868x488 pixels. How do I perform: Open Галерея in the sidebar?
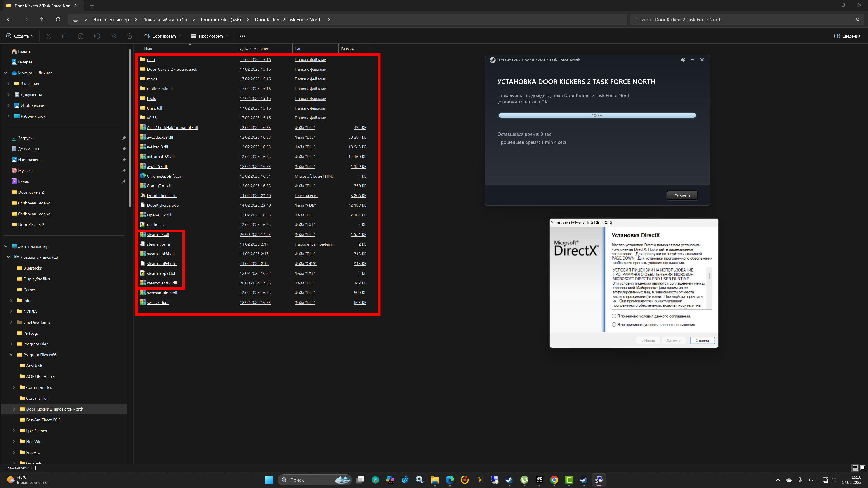(22, 62)
